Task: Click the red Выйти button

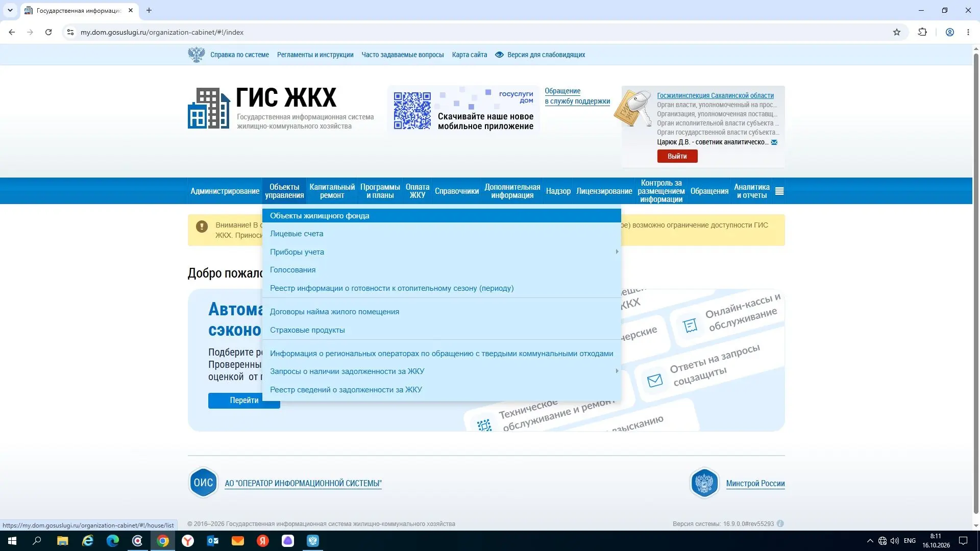Action: click(677, 156)
